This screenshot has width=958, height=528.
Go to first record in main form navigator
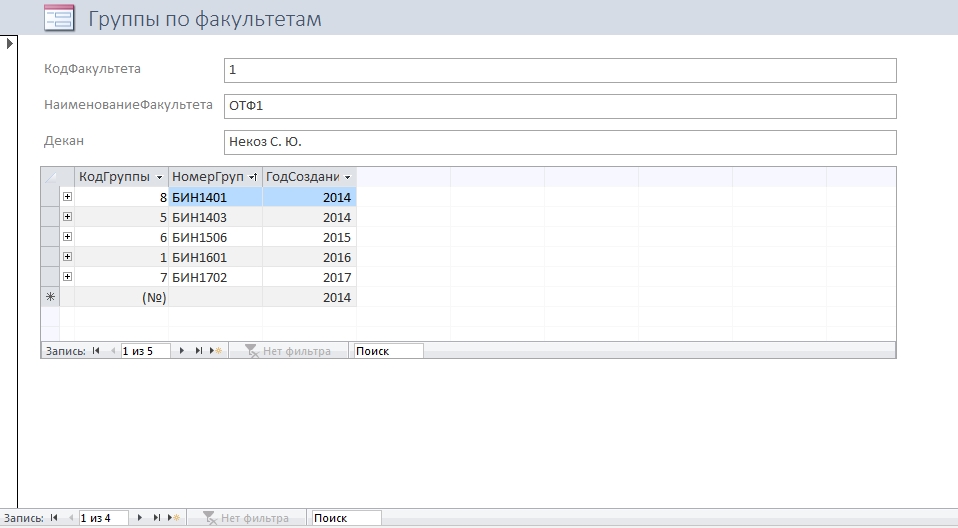click(54, 518)
